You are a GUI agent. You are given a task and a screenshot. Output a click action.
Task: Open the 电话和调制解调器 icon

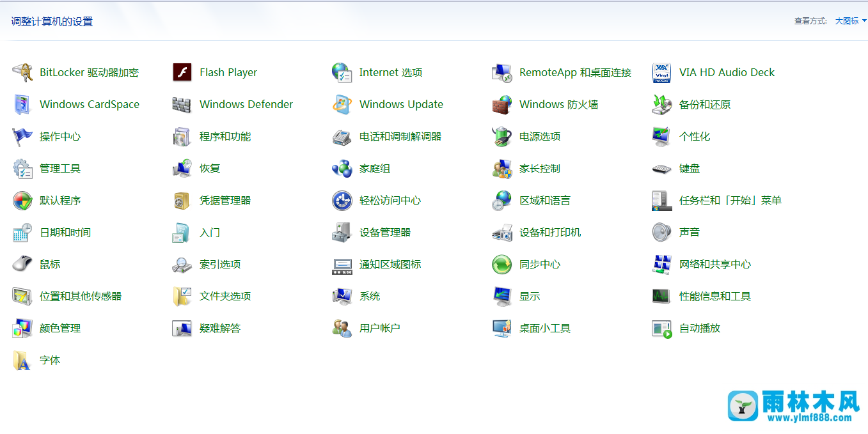coord(342,137)
